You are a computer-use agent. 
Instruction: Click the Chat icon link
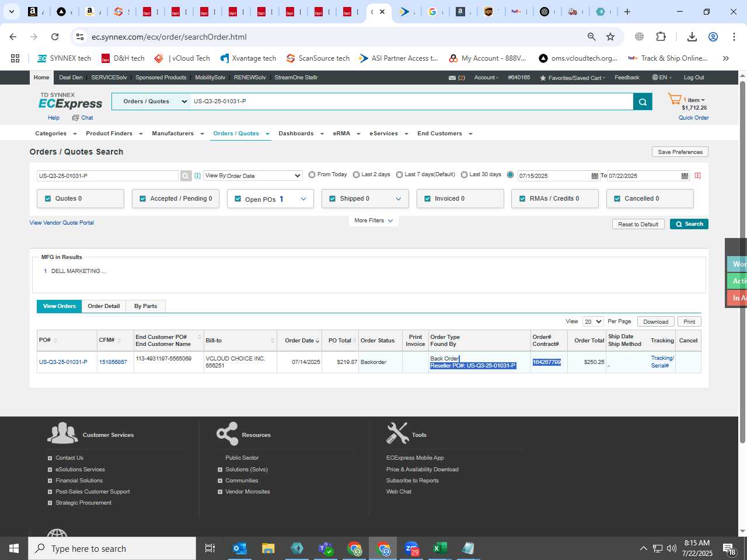83,118
